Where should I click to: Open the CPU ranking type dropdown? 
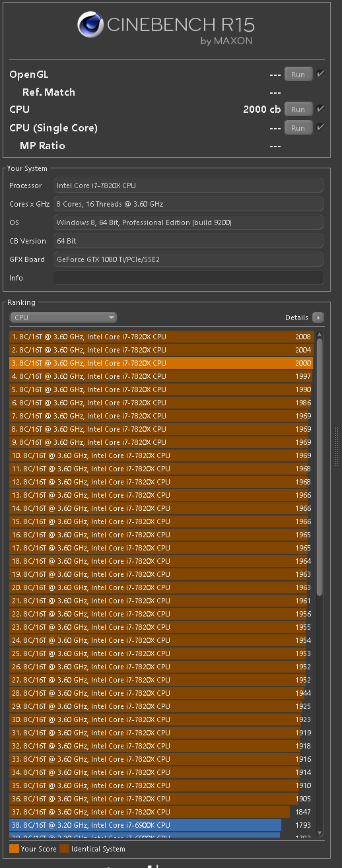(x=63, y=317)
